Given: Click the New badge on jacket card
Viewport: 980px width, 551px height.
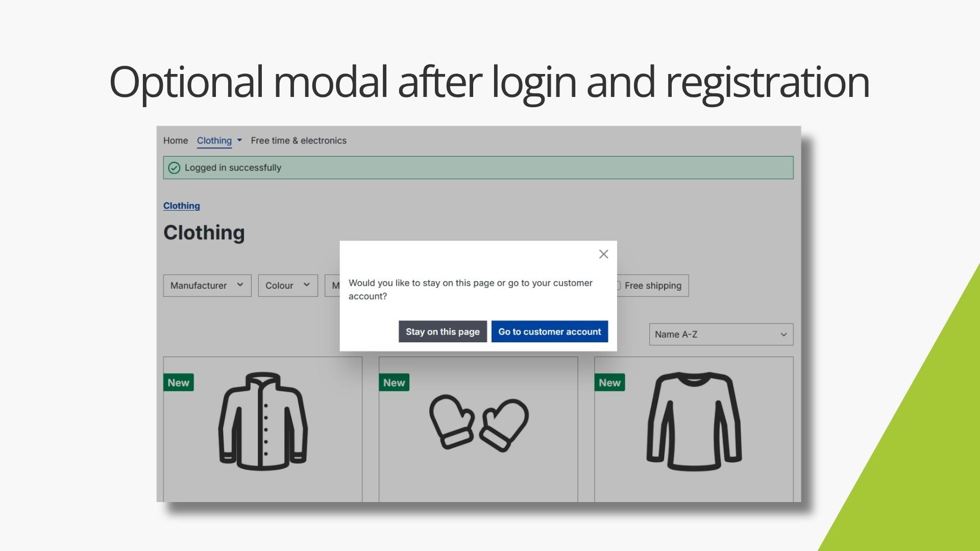Looking at the screenshot, I should coord(179,383).
